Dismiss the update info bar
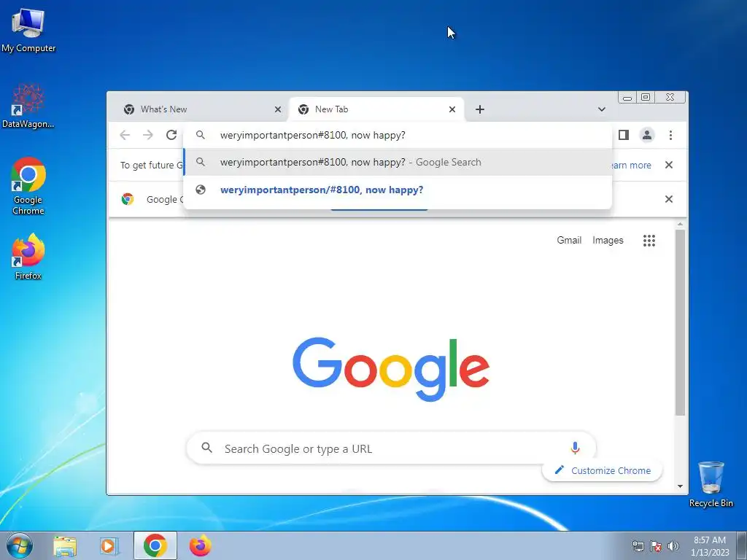The image size is (747, 560). (x=669, y=165)
